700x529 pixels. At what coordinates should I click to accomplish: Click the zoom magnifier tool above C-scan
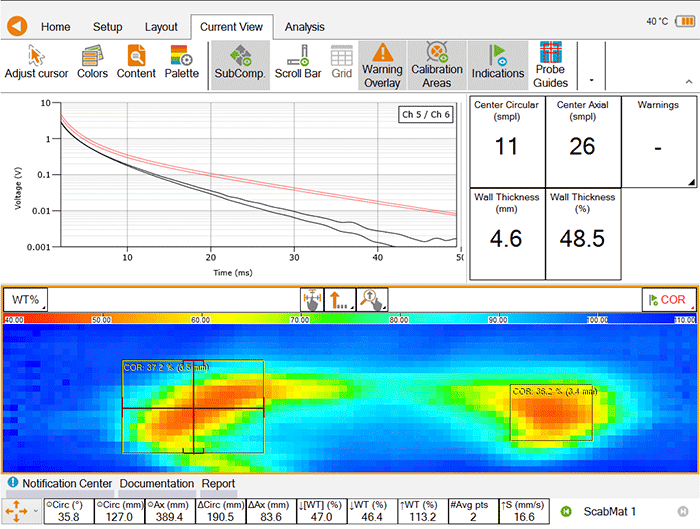pyautogui.click(x=372, y=299)
